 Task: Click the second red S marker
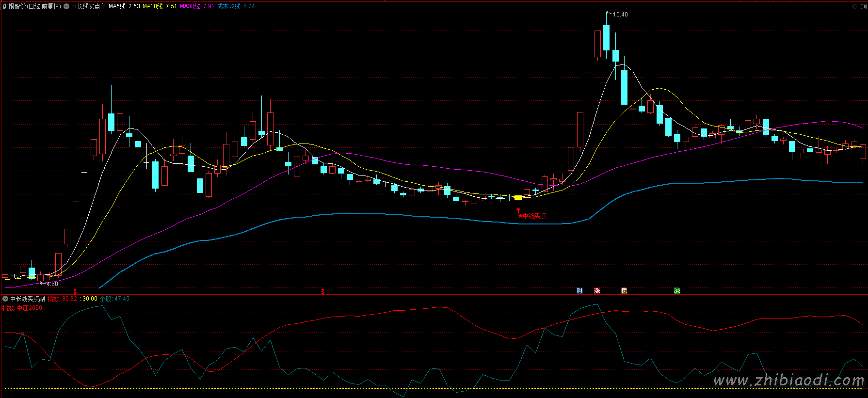323,291
